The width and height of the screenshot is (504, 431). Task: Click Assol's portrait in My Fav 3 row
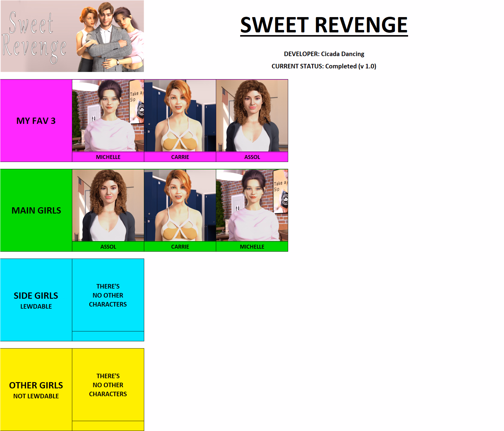252,115
